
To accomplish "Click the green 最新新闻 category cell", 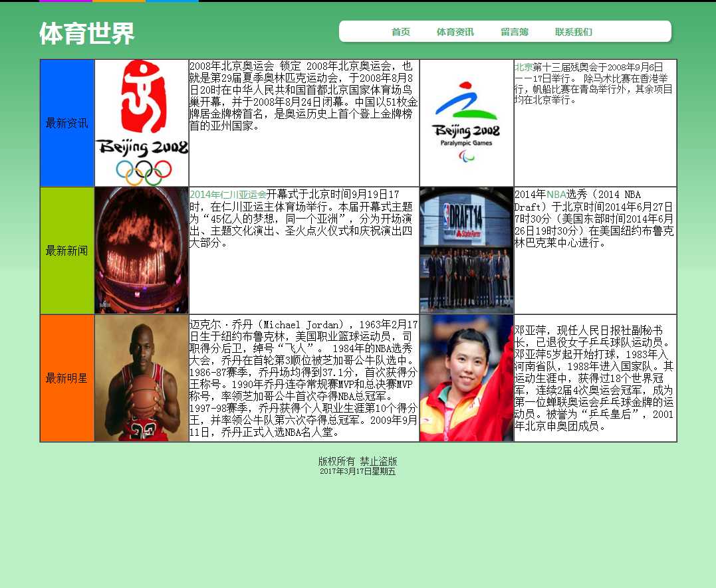I will [67, 250].
